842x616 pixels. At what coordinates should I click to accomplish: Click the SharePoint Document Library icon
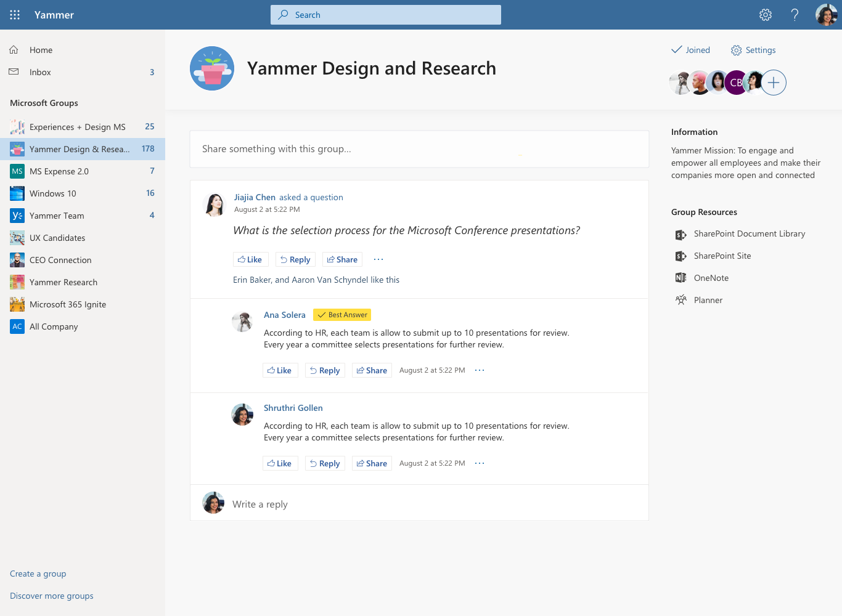click(681, 234)
